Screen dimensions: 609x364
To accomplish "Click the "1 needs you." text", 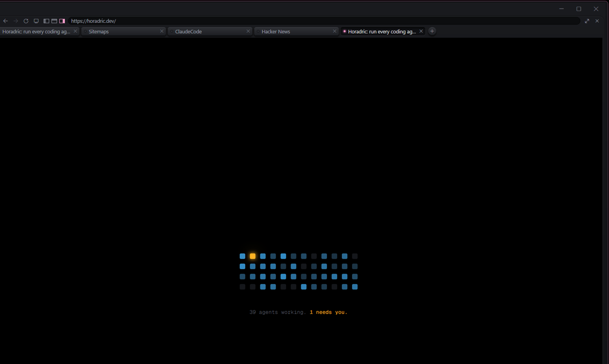I will click(328, 312).
